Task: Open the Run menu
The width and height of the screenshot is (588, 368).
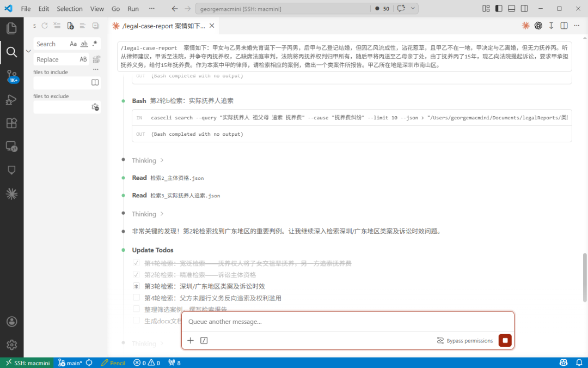Action: [x=133, y=9]
